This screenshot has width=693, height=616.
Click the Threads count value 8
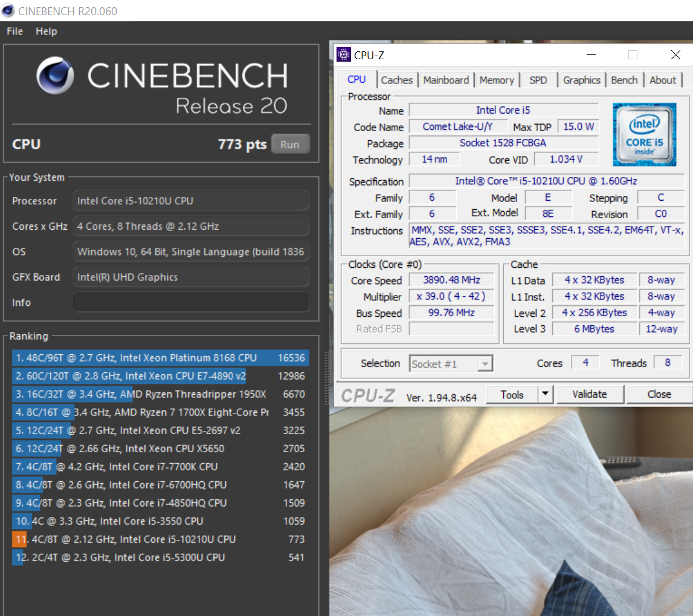click(668, 363)
